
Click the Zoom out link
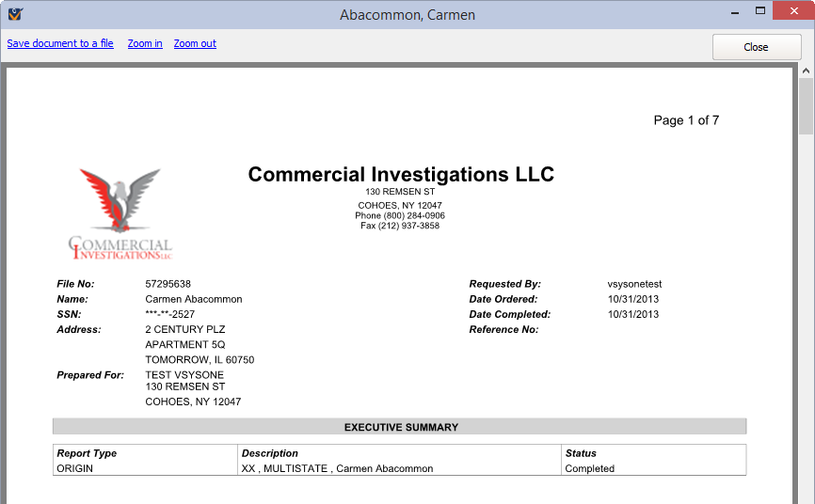pos(195,43)
